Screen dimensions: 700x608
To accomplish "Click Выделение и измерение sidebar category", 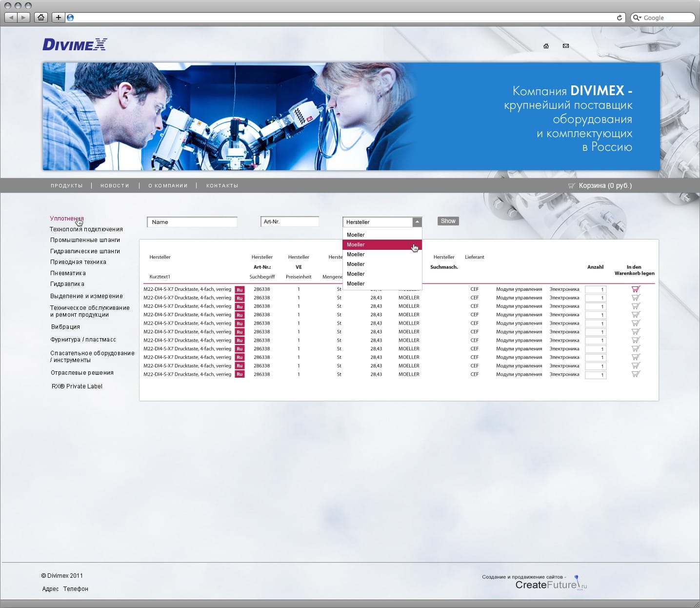I will click(86, 296).
